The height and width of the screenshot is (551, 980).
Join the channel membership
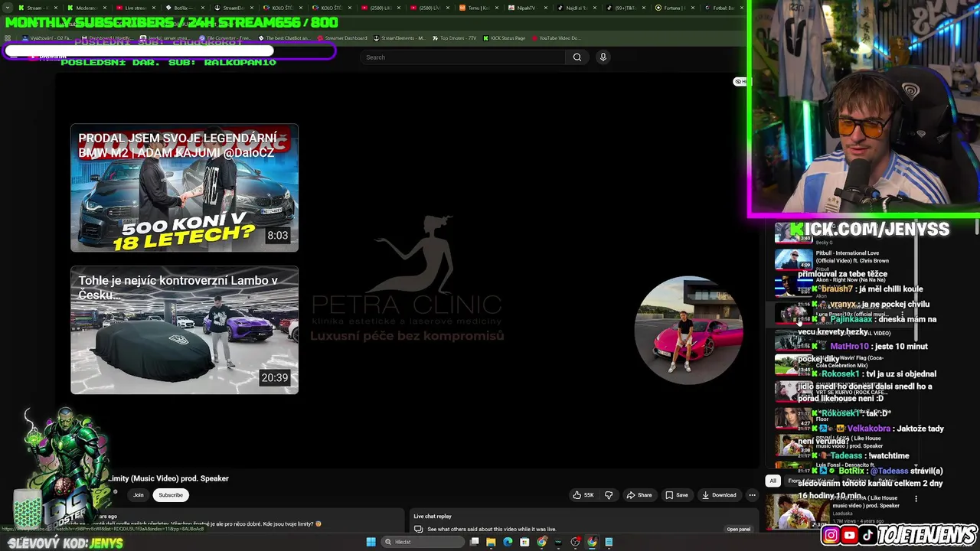139,495
